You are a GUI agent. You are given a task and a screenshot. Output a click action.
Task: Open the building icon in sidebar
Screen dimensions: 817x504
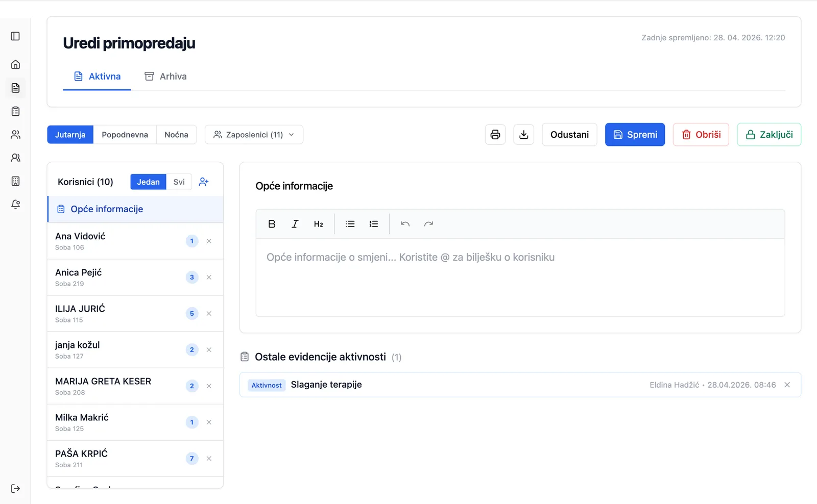coord(15,181)
